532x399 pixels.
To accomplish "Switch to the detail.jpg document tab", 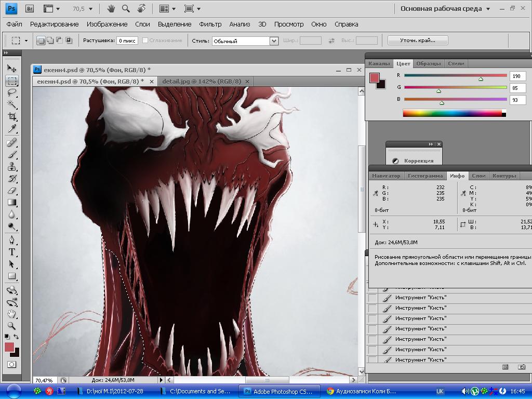I will (x=202, y=82).
